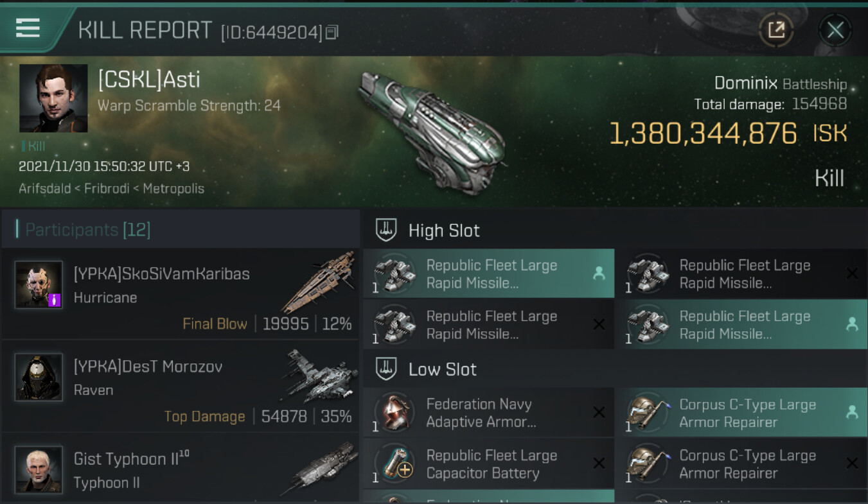Open SkoSiVamKaribas pilot portrait
Viewport: 868px width, 504px height.
point(39,284)
